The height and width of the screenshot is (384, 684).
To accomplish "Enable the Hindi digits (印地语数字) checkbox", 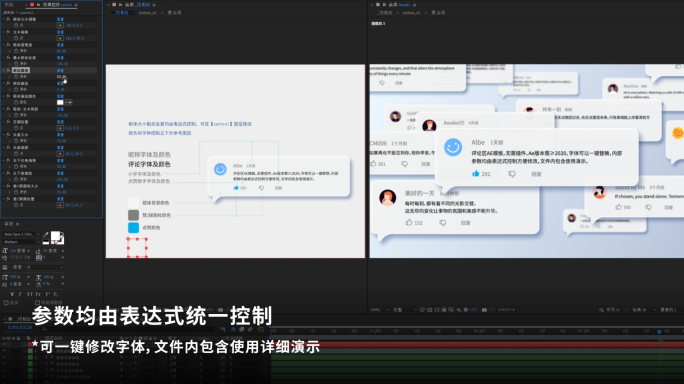I will (38, 302).
